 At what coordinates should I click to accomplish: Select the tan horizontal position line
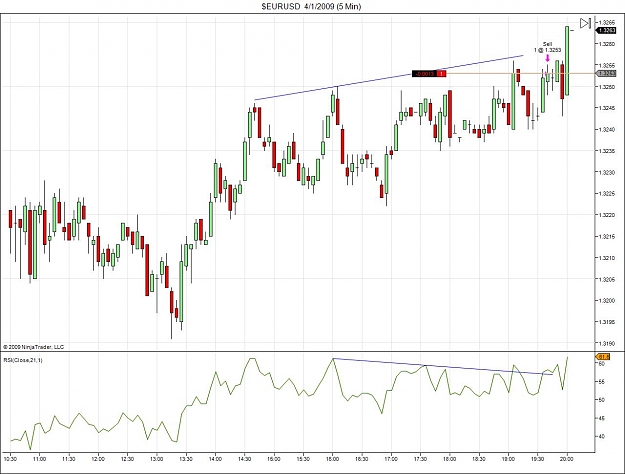(x=520, y=73)
